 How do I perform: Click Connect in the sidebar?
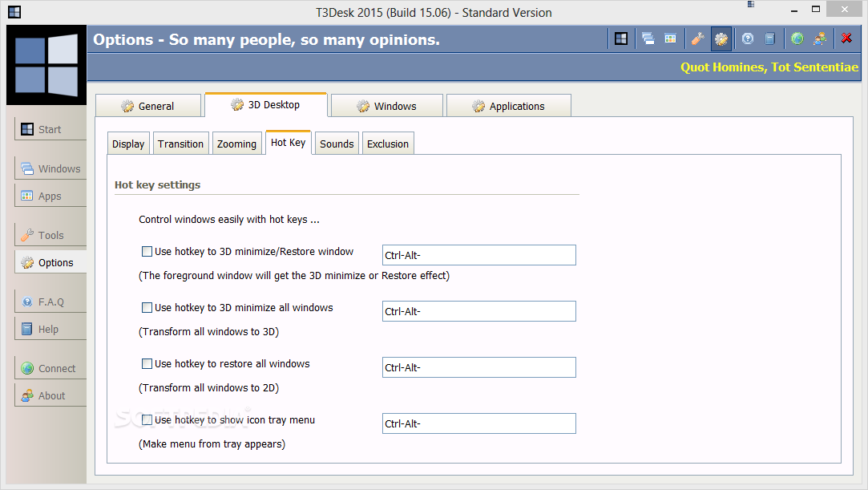[x=50, y=368]
